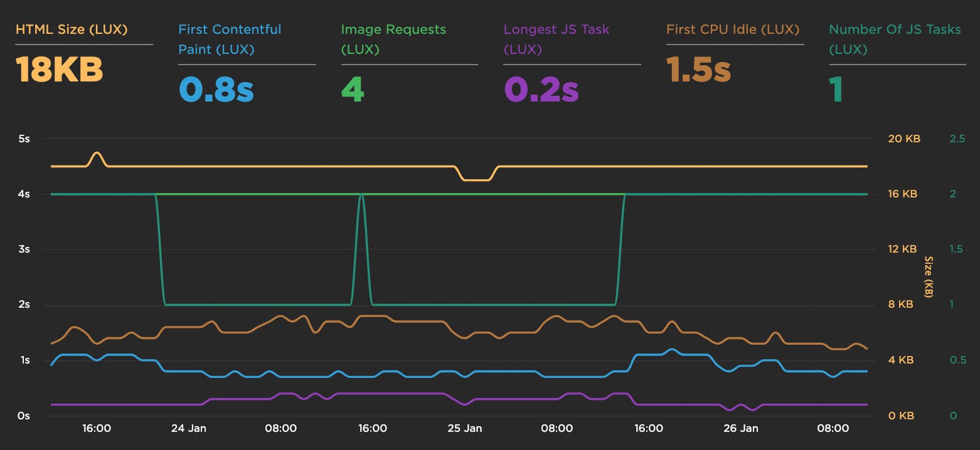Click the purple 0.2s Longest JS Task value

pyautogui.click(x=541, y=90)
